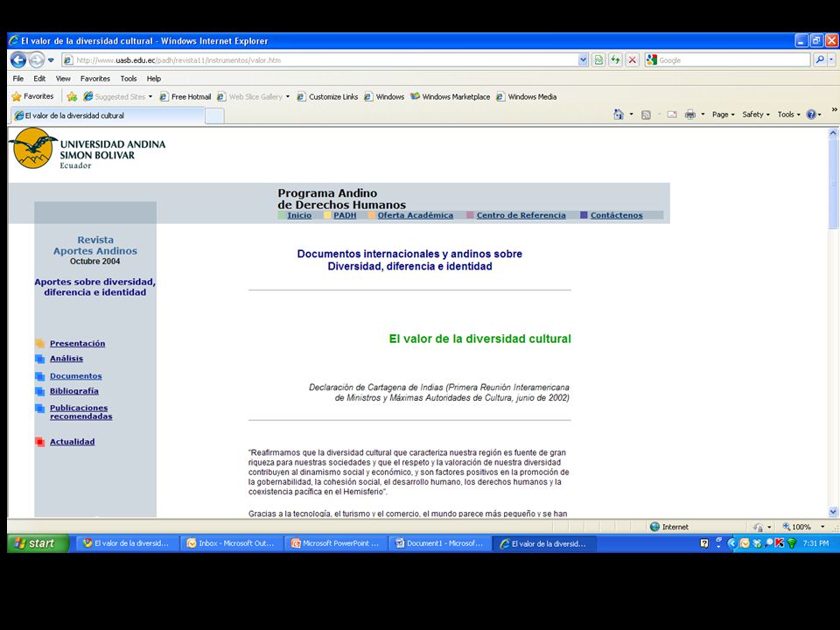Open Free Hotmail favorites link
The width and height of the screenshot is (840, 630).
click(x=185, y=96)
